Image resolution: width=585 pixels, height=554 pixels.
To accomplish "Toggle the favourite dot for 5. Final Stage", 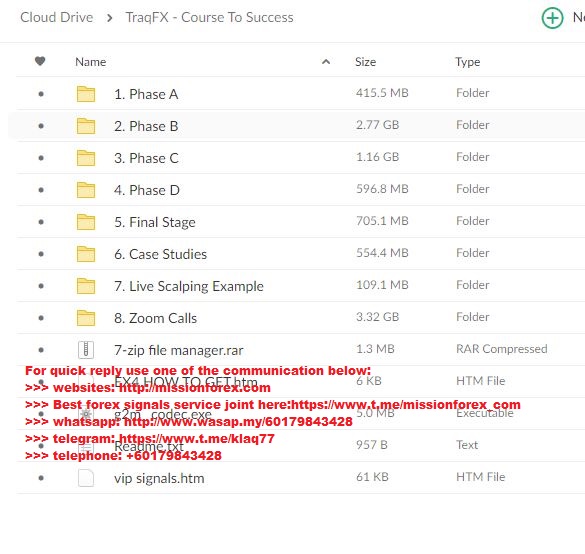I will click(41, 222).
